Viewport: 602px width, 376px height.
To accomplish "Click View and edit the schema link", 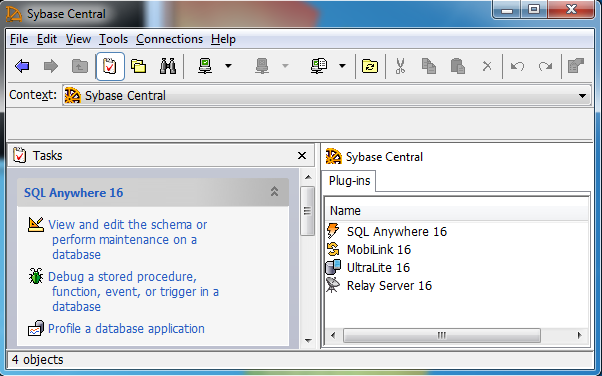I will pos(127,239).
